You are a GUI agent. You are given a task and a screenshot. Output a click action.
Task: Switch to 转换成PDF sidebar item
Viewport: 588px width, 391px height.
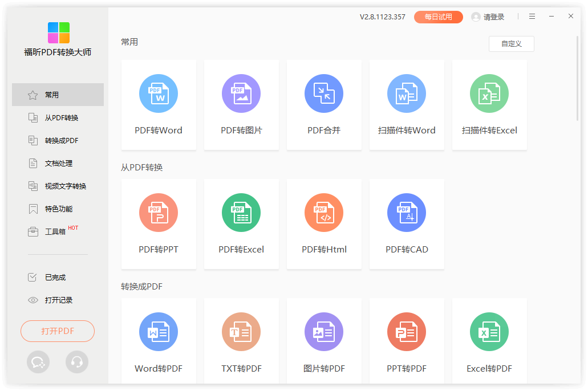tap(58, 141)
